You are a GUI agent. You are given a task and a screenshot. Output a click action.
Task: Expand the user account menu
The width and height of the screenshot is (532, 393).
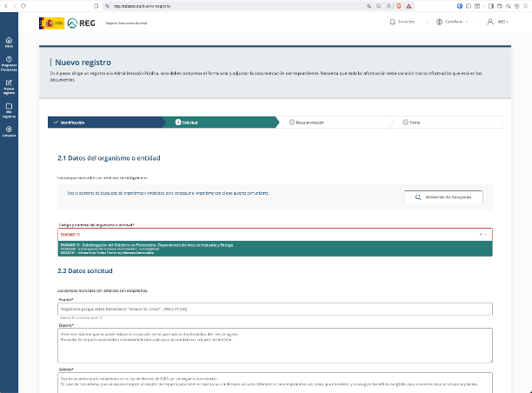498,22
